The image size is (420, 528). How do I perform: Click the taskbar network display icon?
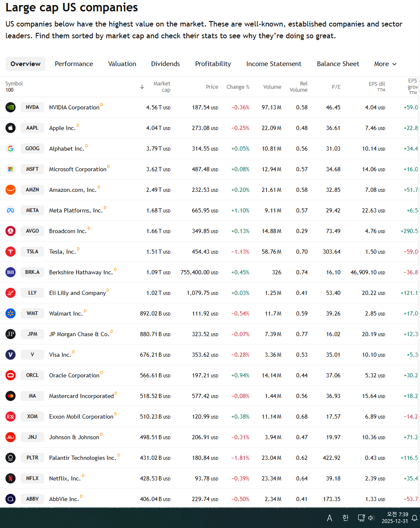tap(361, 518)
